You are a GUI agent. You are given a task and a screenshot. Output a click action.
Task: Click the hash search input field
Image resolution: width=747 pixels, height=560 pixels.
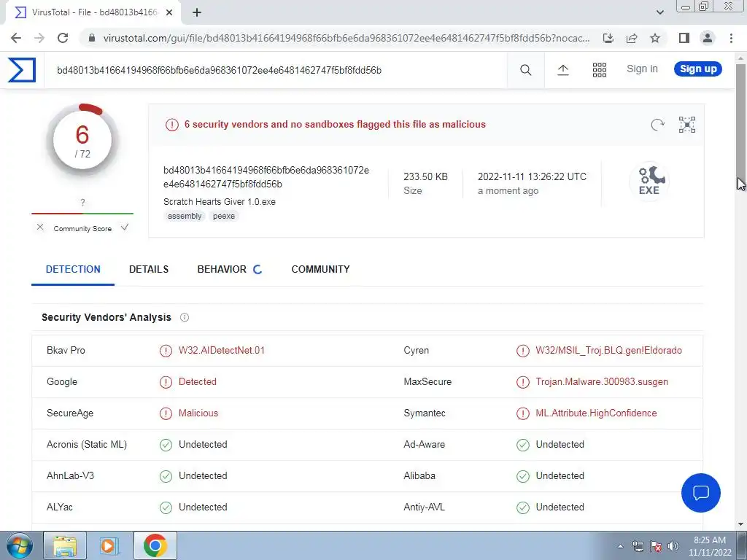pyautogui.click(x=275, y=71)
